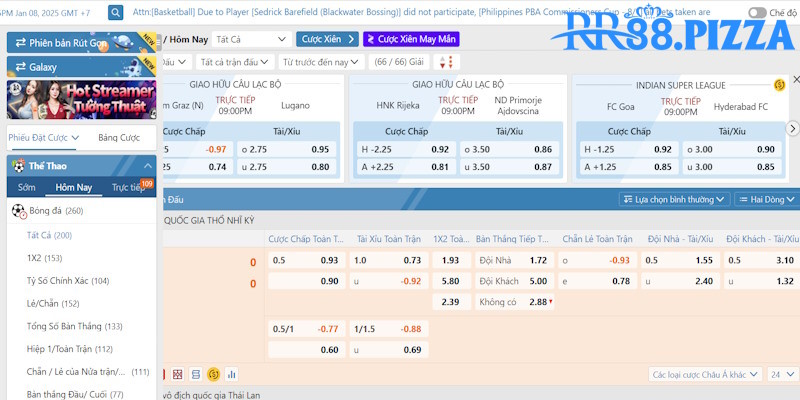Click the bar chart statistics icon

coord(231,374)
